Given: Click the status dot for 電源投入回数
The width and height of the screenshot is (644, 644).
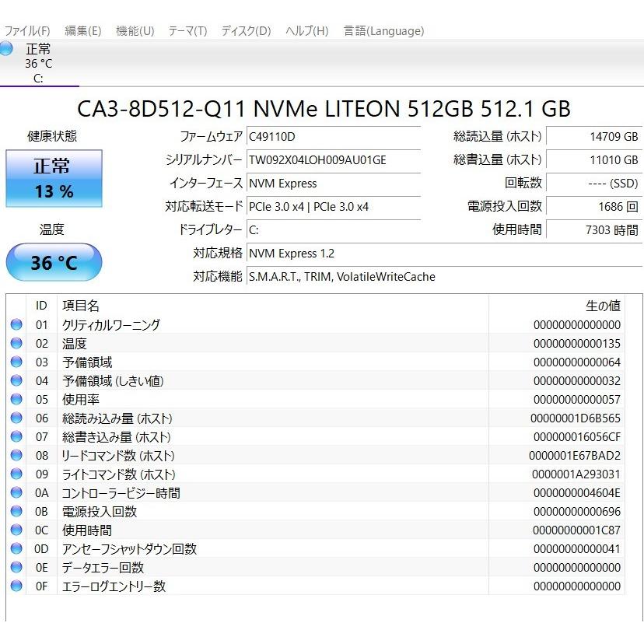Looking at the screenshot, I should 17,511.
